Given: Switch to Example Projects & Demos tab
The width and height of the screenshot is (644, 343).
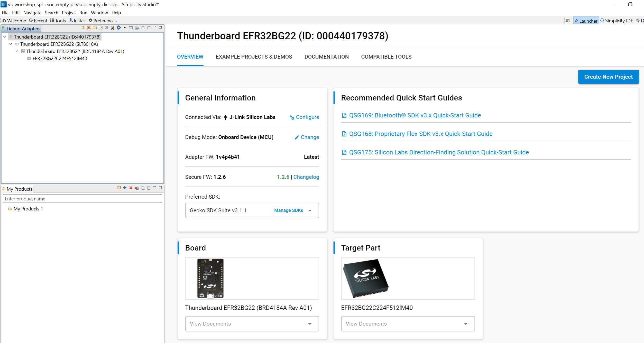Looking at the screenshot, I should tap(254, 57).
